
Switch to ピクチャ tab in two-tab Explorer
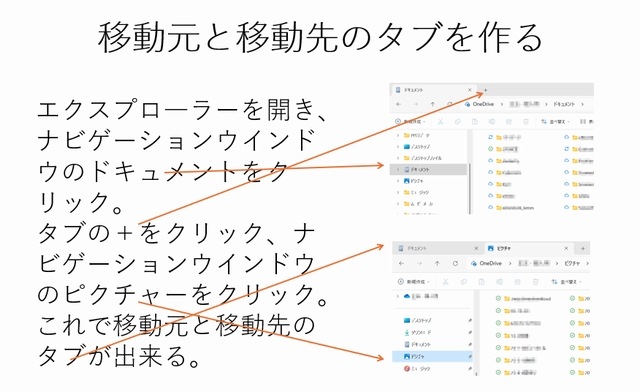(529, 248)
